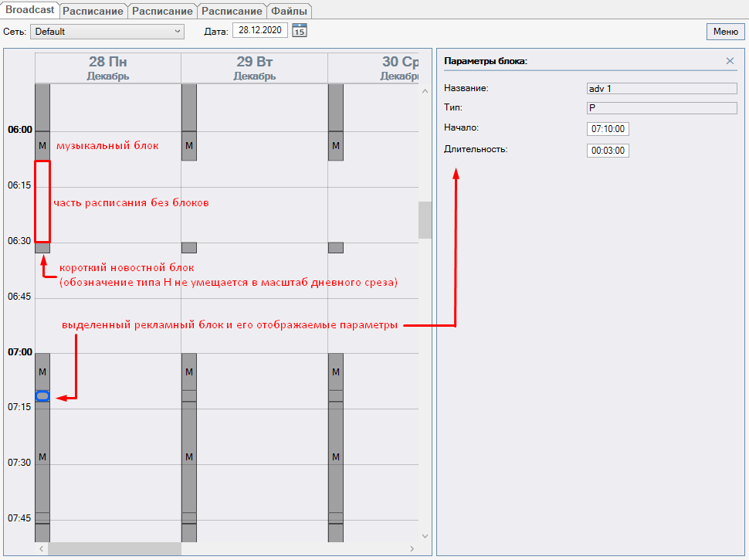This screenshot has height=560, width=749.
Task: Click the vertical scrollbar up arrow
Action: click(x=425, y=91)
